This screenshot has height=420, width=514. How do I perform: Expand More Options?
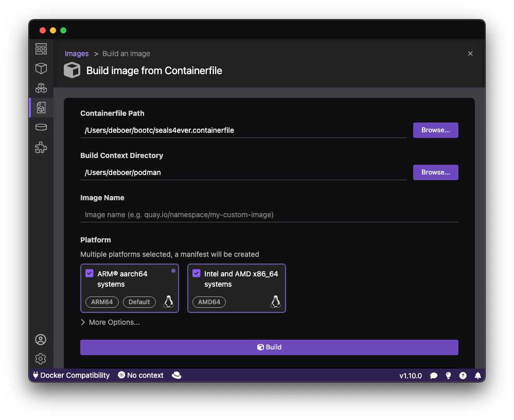tap(110, 322)
